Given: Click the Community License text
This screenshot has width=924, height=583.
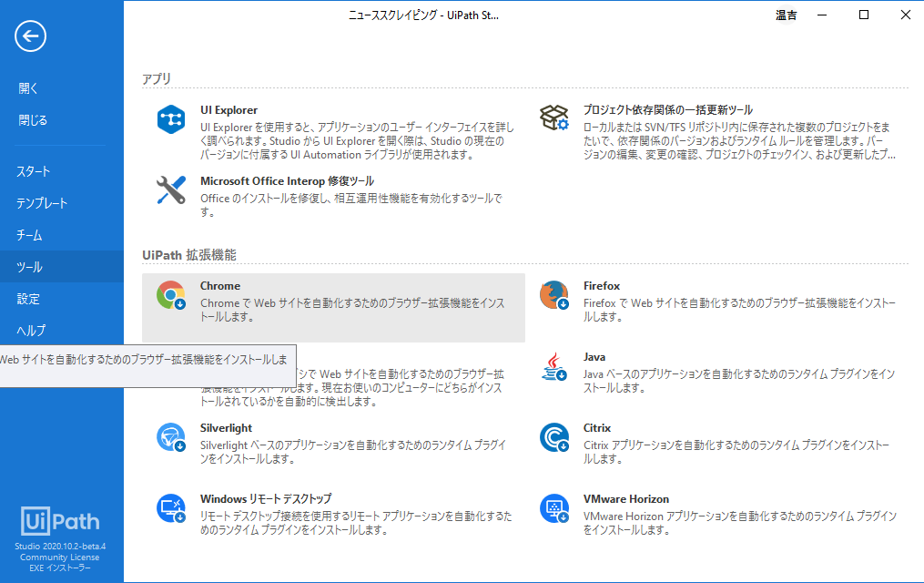Looking at the screenshot, I should [59, 557].
